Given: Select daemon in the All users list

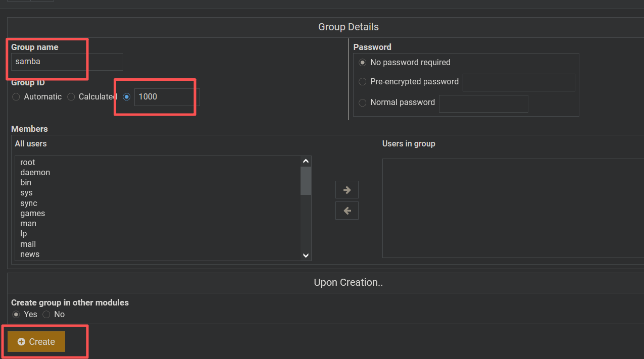Looking at the screenshot, I should coord(35,173).
